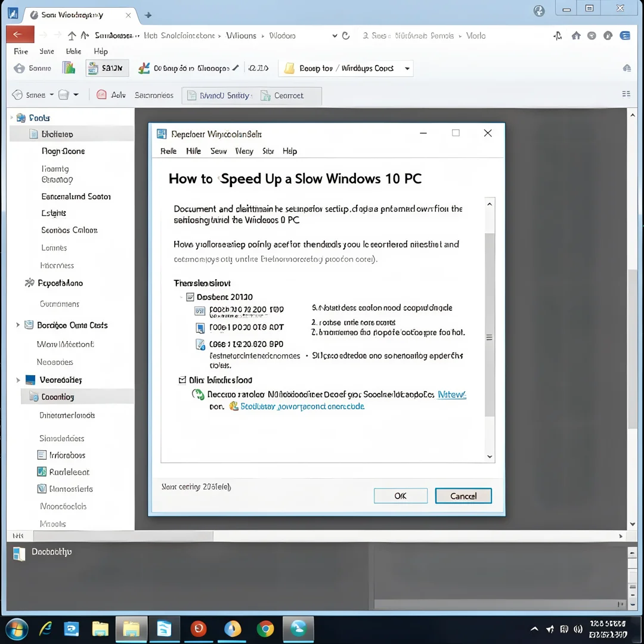Click the Sonmo toolbar icon
Image resolution: width=644 pixels, height=644 pixels.
[19, 68]
